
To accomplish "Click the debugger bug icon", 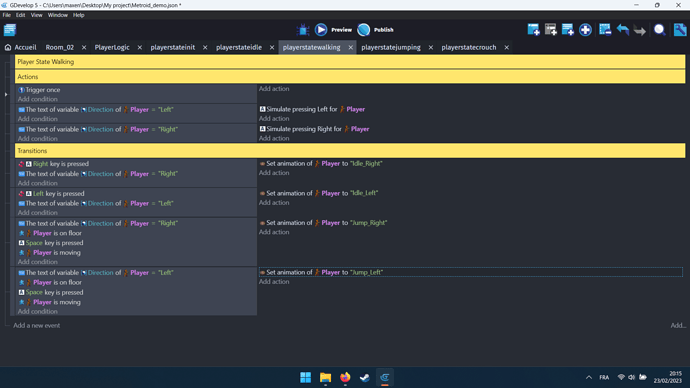I will (x=303, y=30).
